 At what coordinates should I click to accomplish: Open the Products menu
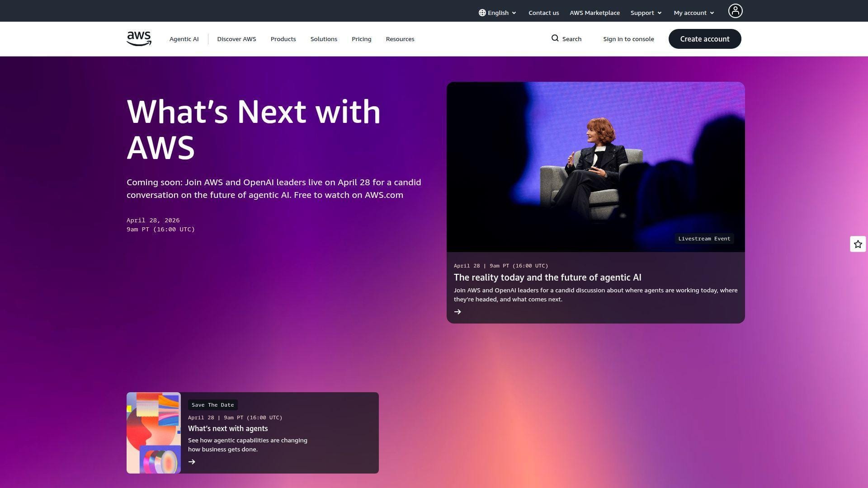click(x=283, y=39)
